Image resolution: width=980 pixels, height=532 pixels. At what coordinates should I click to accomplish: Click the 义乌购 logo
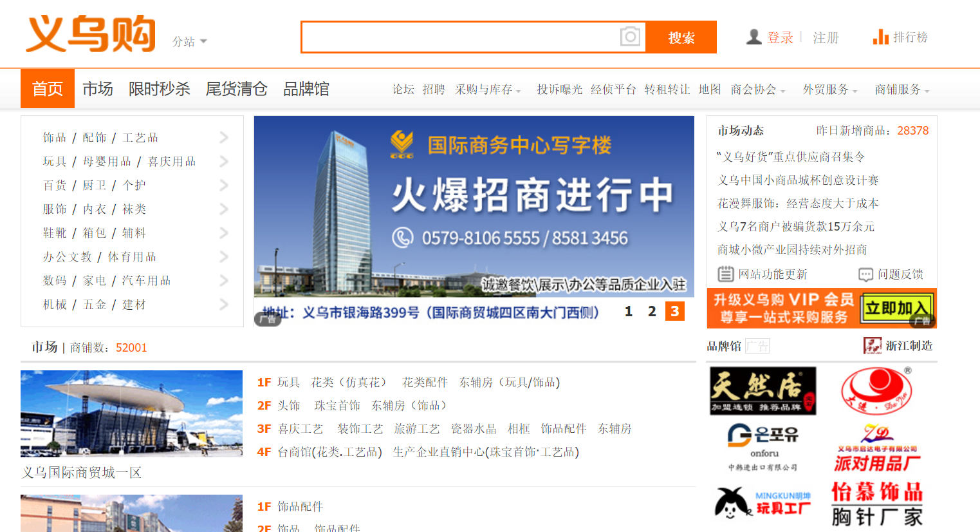point(91,34)
